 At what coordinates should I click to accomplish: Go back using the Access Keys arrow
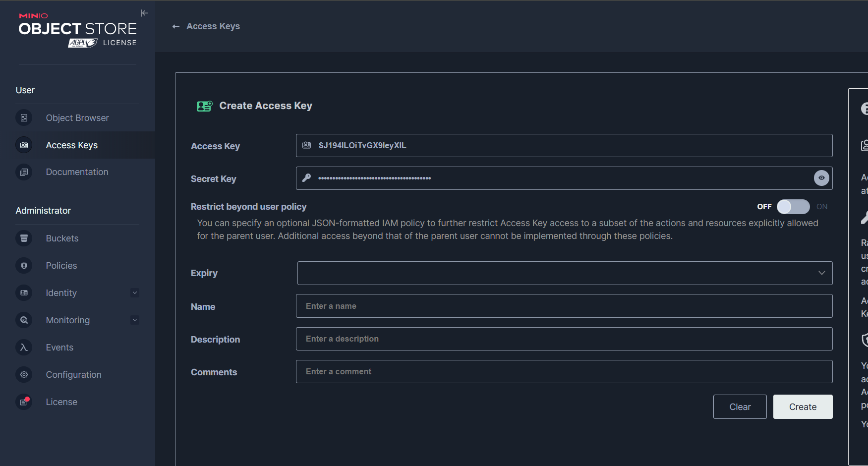[176, 27]
